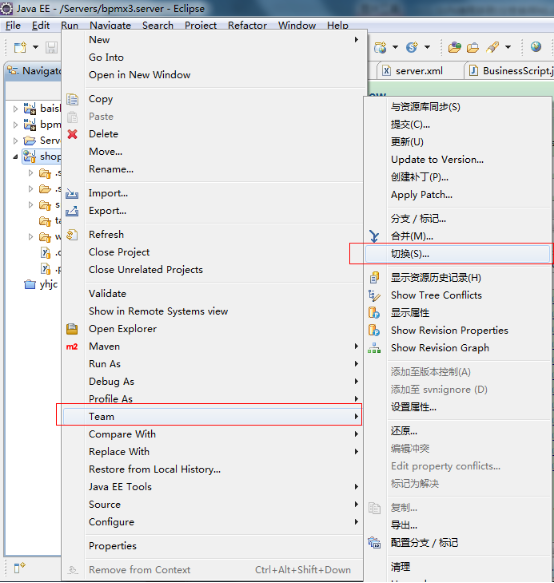The width and height of the screenshot is (554, 583).
Task: Open the File menu
Action: (x=13, y=25)
